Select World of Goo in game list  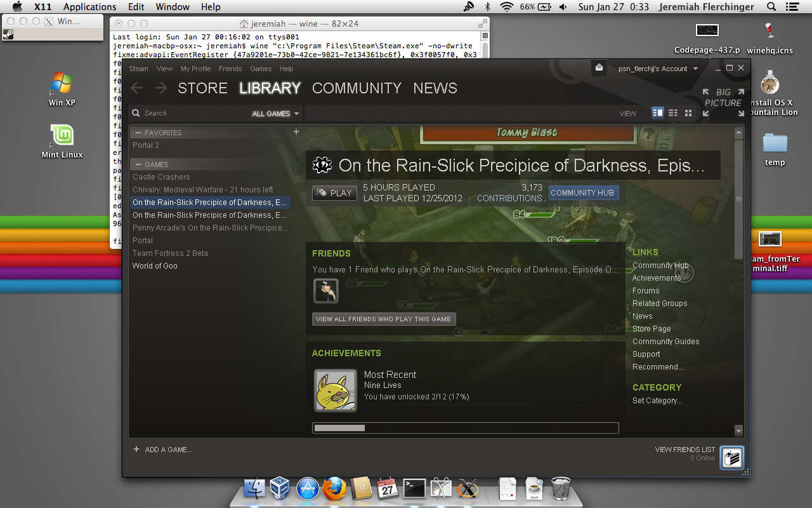coord(155,266)
